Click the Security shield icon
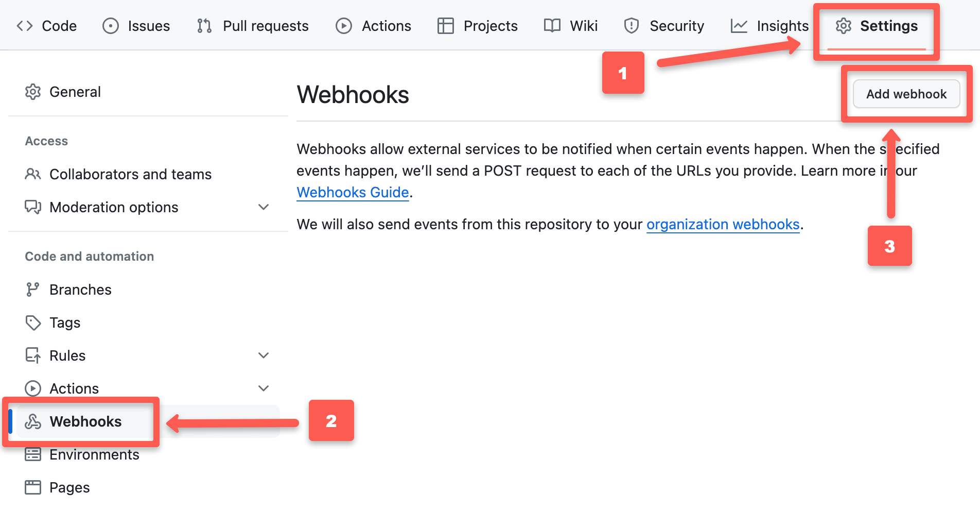The height and width of the screenshot is (509, 980). coord(631,25)
